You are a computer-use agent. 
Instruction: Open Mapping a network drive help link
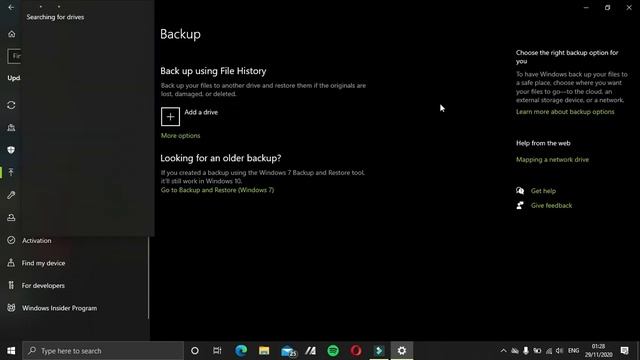pyautogui.click(x=552, y=160)
